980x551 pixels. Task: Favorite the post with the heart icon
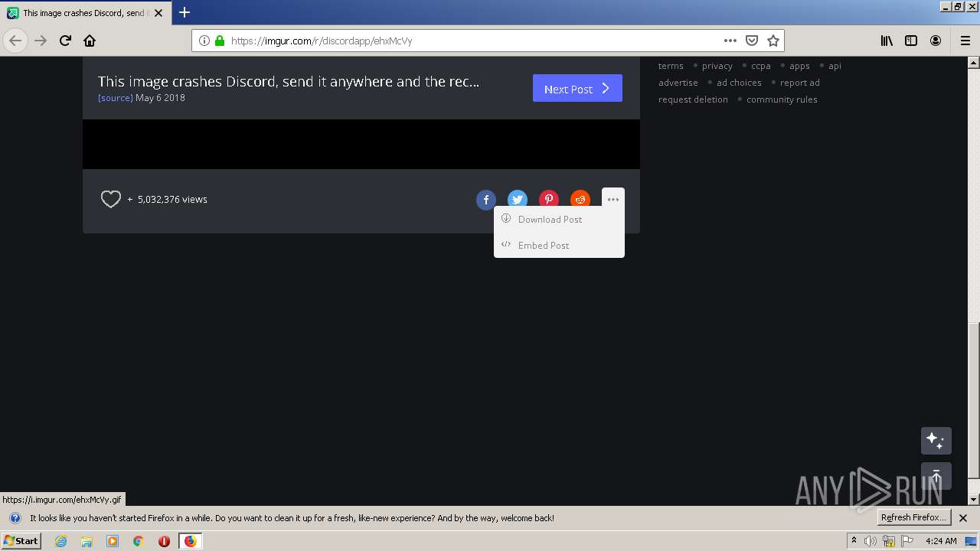(111, 200)
